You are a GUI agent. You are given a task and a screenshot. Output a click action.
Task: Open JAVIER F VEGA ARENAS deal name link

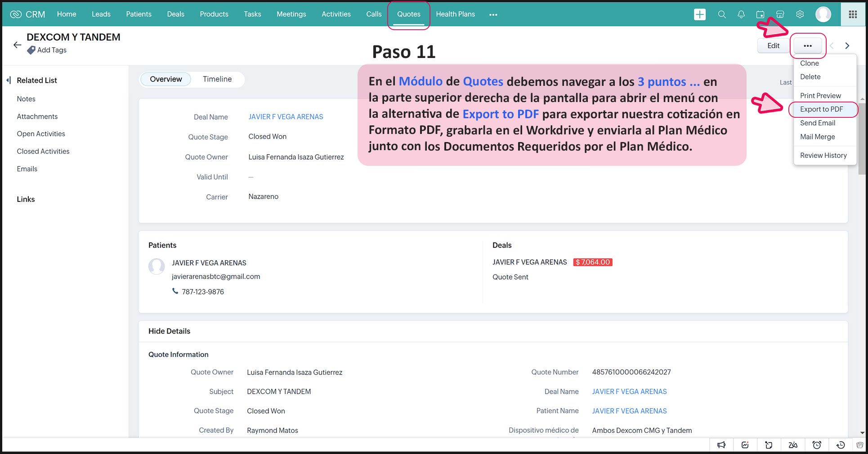point(286,117)
